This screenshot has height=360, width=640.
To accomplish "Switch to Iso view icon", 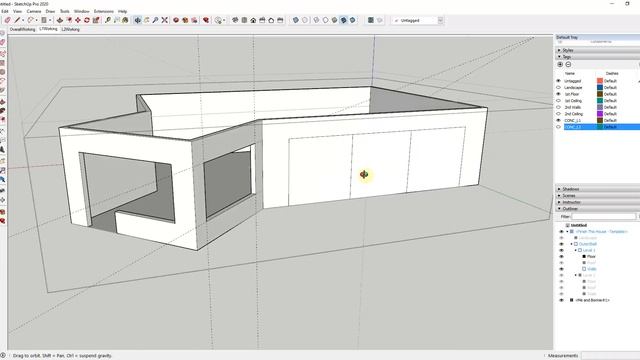I will [x=235, y=20].
